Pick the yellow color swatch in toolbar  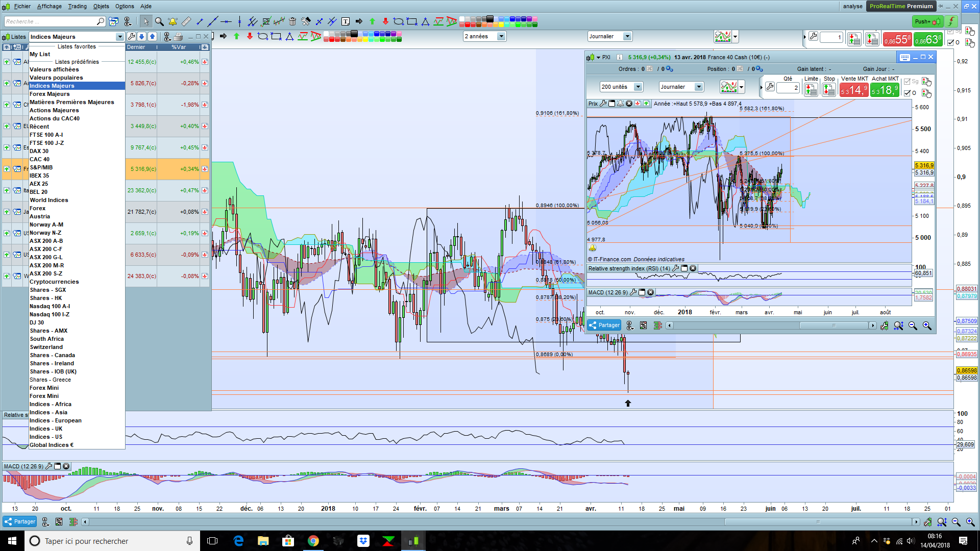coord(501,24)
